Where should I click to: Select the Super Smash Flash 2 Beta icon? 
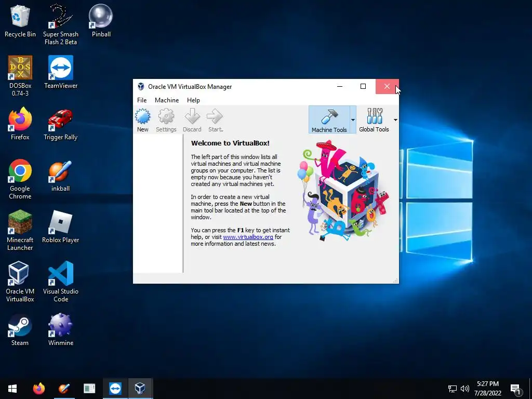click(61, 25)
